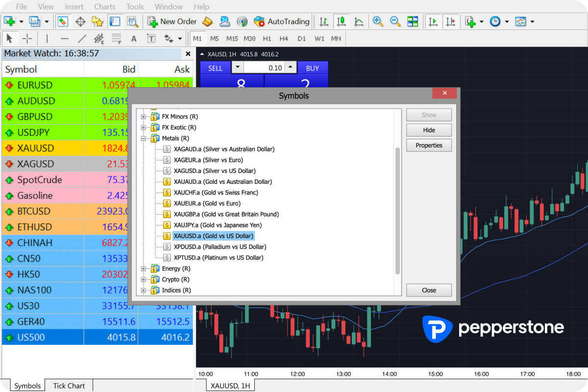588x392 pixels.
Task: Click the Profiles icon
Action: point(35,22)
